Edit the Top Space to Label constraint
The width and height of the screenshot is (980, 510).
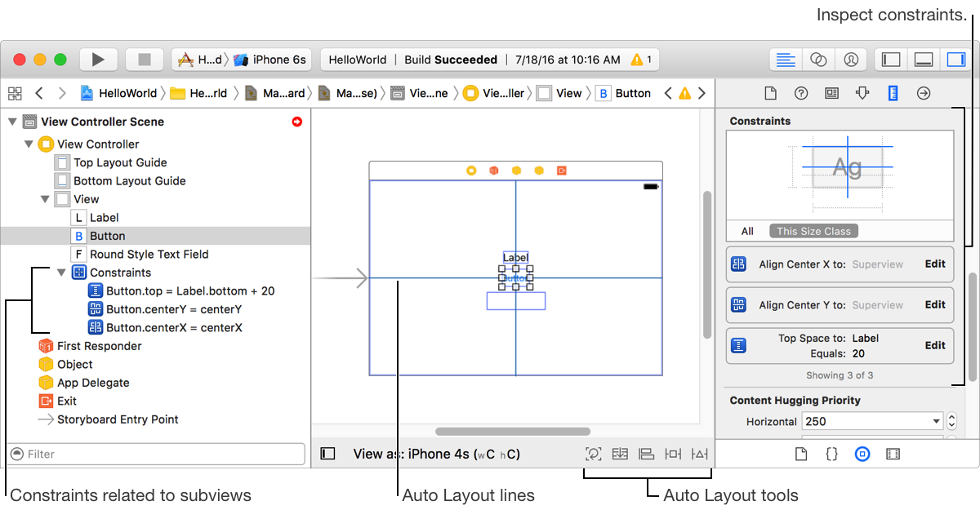pos(935,345)
